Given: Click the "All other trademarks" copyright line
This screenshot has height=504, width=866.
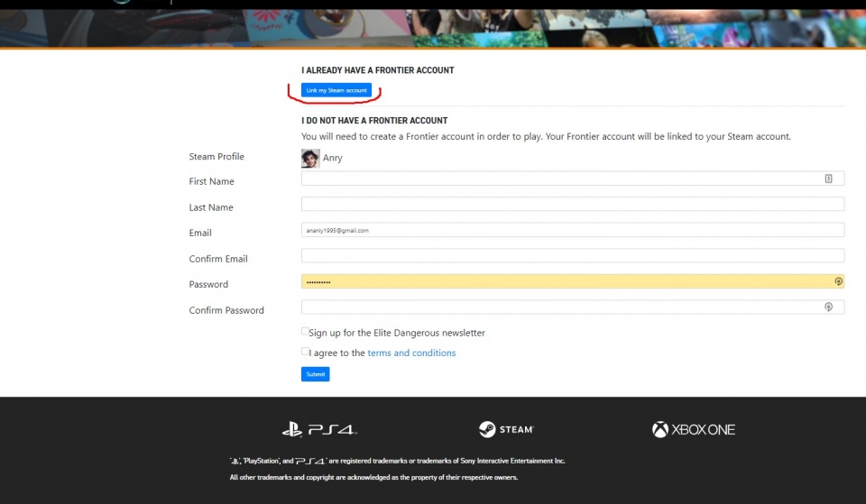Looking at the screenshot, I should point(373,478).
